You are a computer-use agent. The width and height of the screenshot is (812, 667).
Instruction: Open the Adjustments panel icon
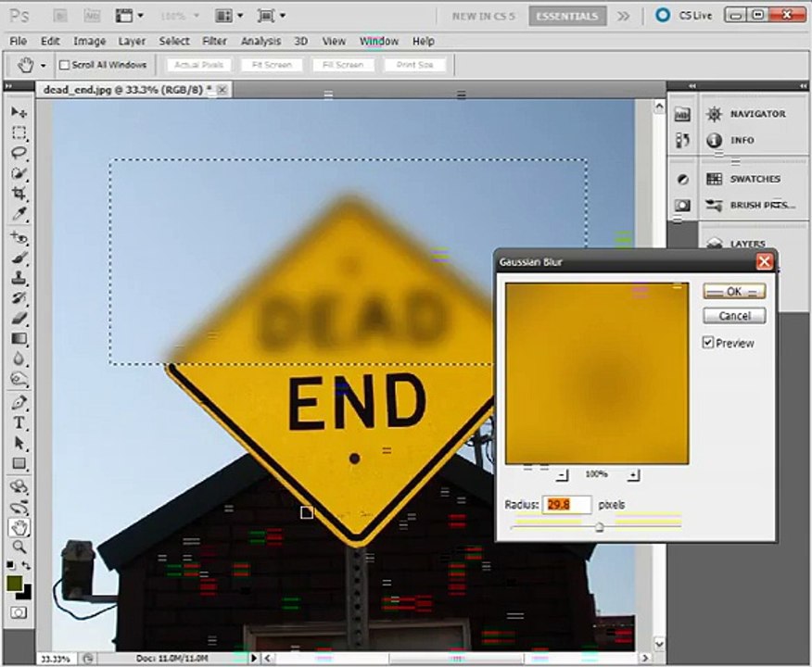(682, 180)
